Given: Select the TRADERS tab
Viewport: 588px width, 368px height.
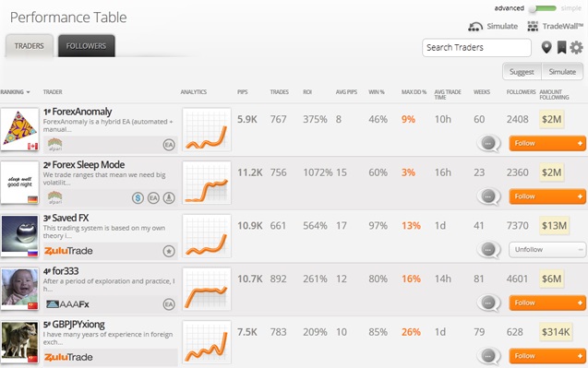Looking at the screenshot, I should [x=30, y=46].
